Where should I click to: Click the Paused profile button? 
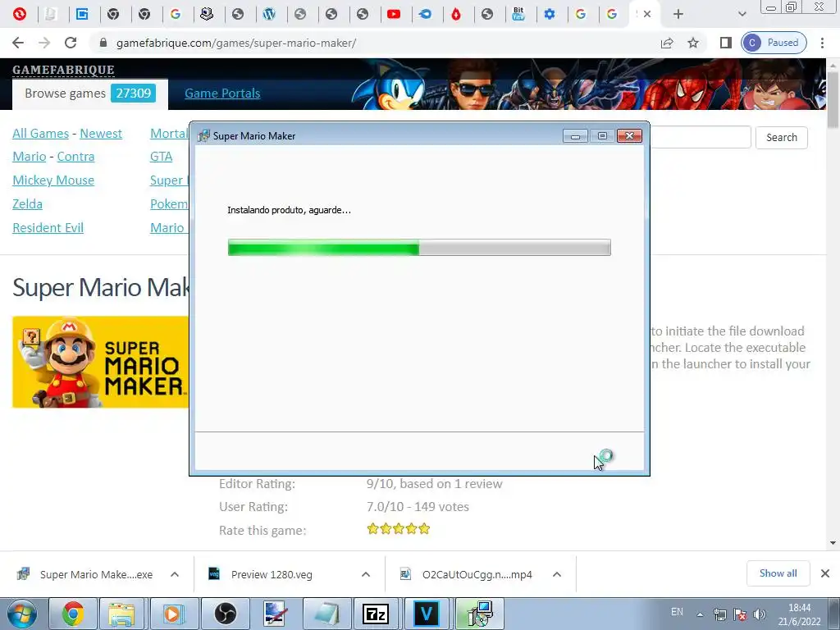pos(774,43)
